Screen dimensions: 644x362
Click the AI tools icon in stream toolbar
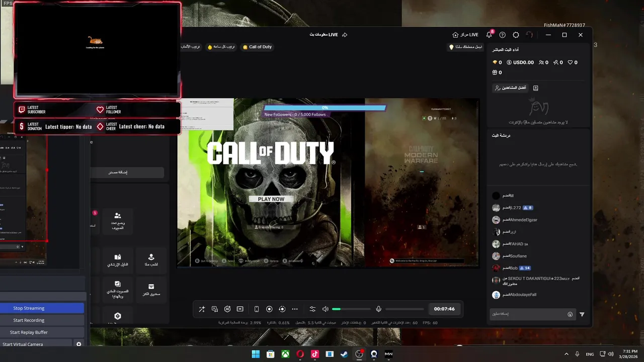(x=227, y=309)
